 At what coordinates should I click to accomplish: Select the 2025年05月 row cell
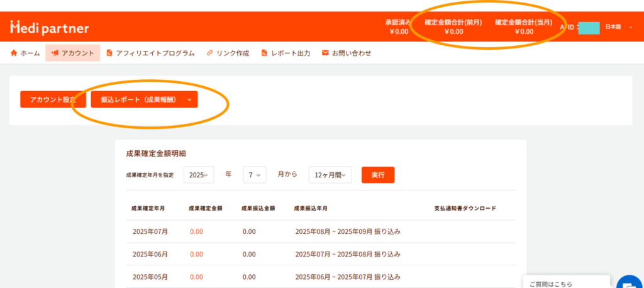pyautogui.click(x=150, y=277)
